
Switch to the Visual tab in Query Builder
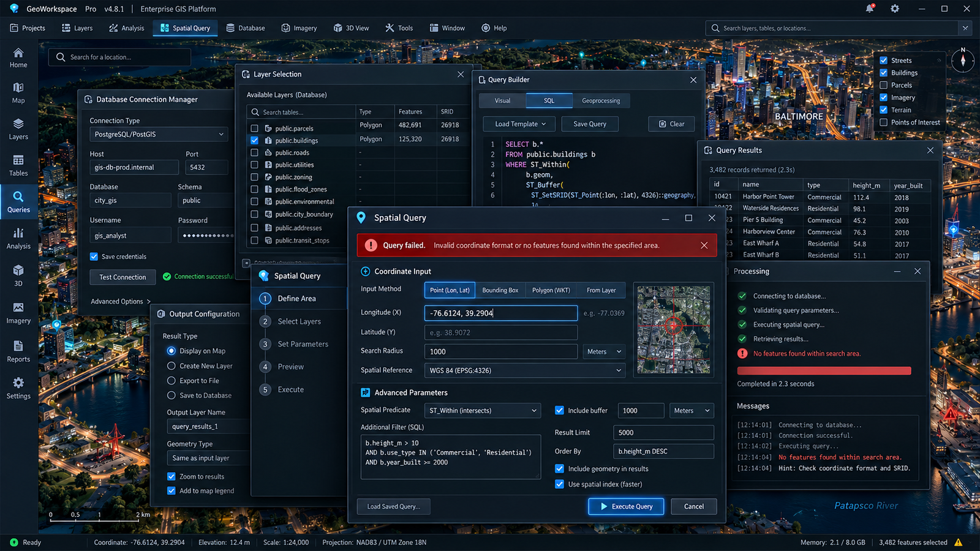pos(502,100)
